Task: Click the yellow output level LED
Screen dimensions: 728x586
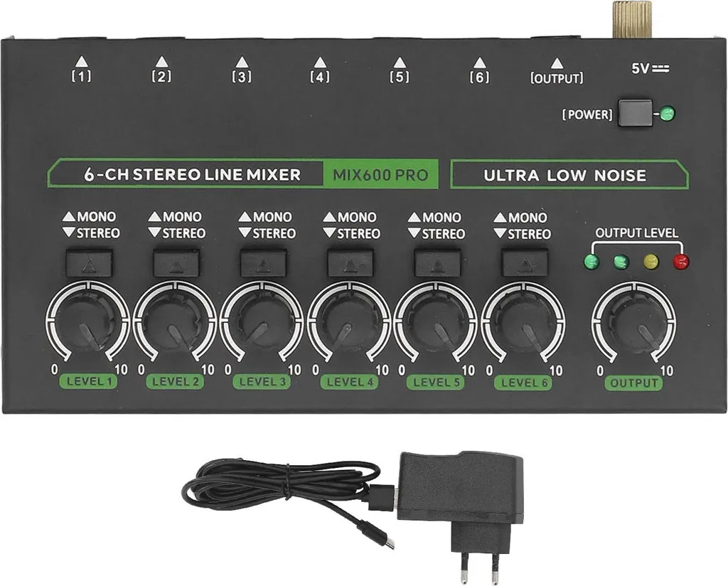Action: point(651,262)
